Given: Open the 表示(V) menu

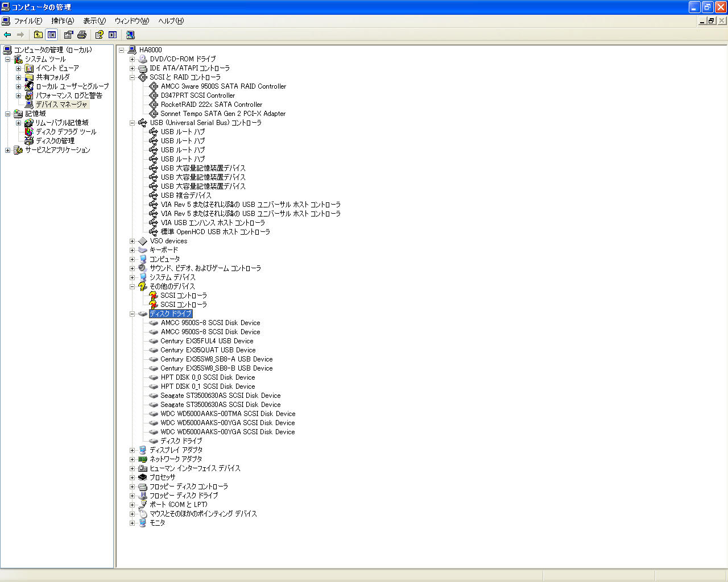Looking at the screenshot, I should (x=94, y=21).
